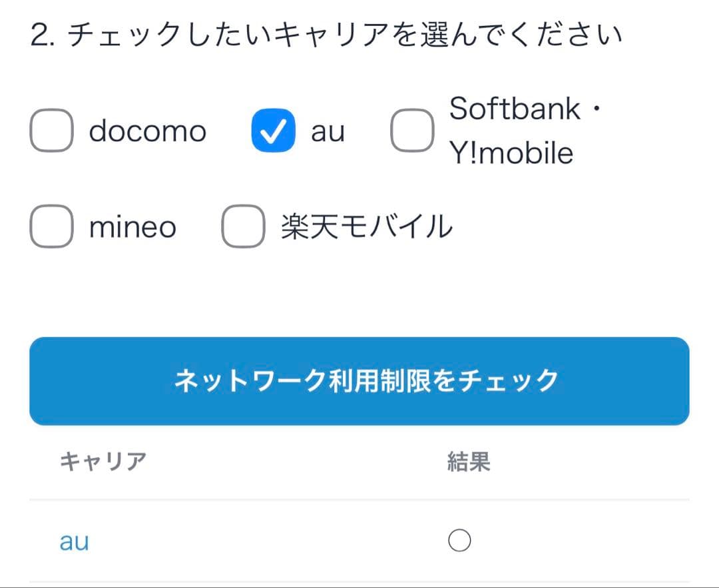Open the au link in the results table

pos(73,541)
